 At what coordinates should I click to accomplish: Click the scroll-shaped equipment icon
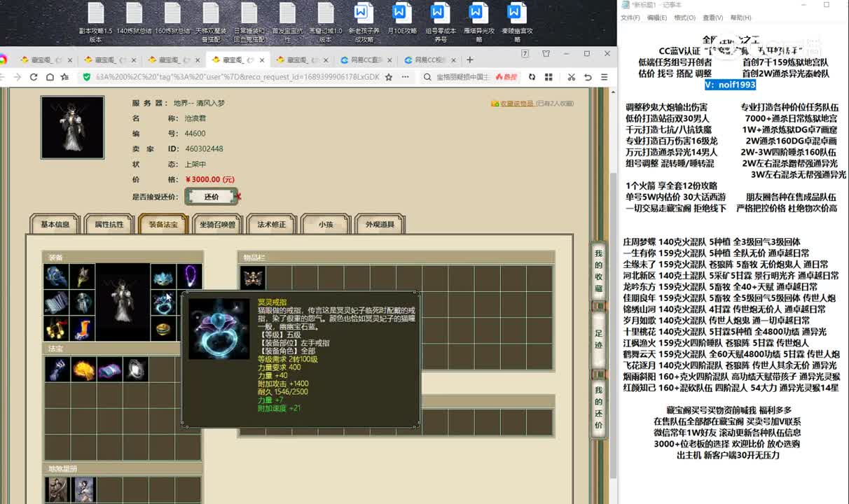56,303
